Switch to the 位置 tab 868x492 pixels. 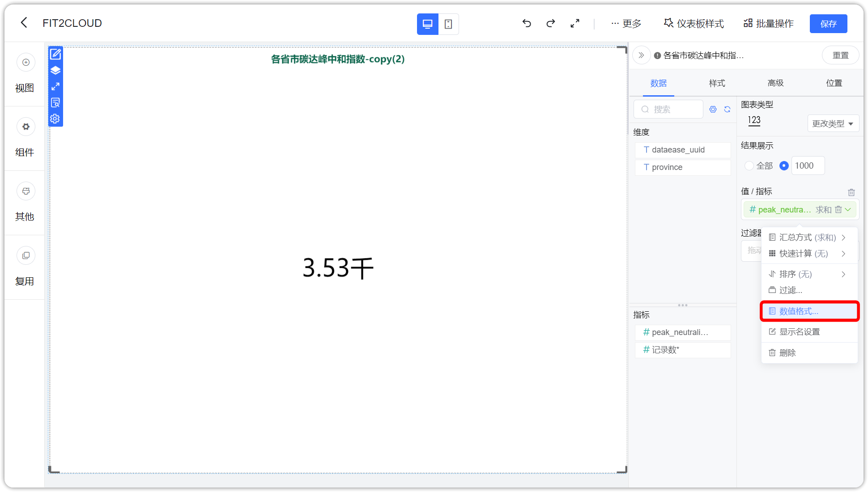[834, 83]
